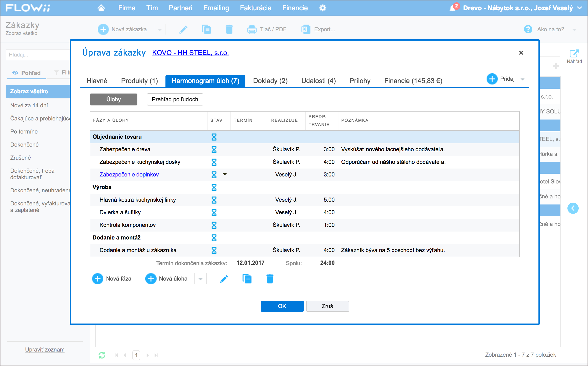Viewport: 588px width, 366px height.
Task: Switch to the Financie (145,83 €) tab
Action: pos(413,81)
